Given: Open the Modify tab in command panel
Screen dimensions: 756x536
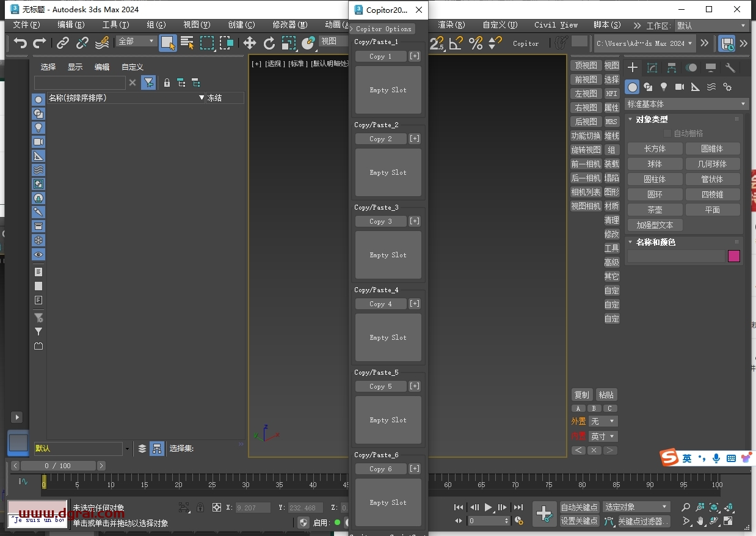Looking at the screenshot, I should click(x=652, y=68).
